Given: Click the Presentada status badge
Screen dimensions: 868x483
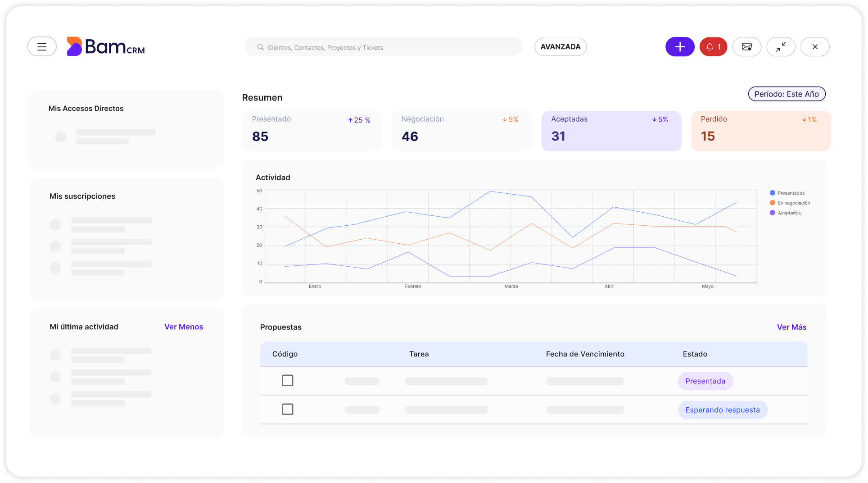Looking at the screenshot, I should point(705,381).
